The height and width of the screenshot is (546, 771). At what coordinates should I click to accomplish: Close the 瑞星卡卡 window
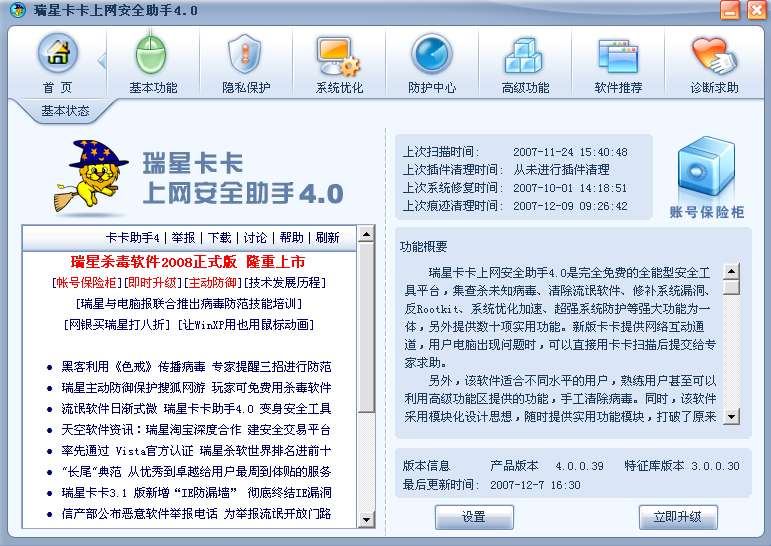(x=756, y=10)
